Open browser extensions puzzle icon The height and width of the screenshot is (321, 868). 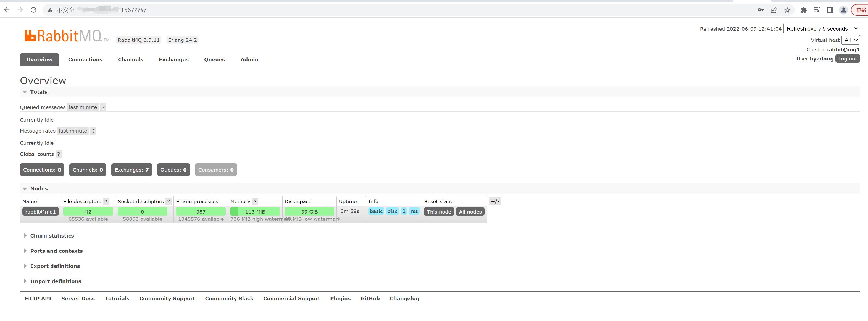point(804,10)
